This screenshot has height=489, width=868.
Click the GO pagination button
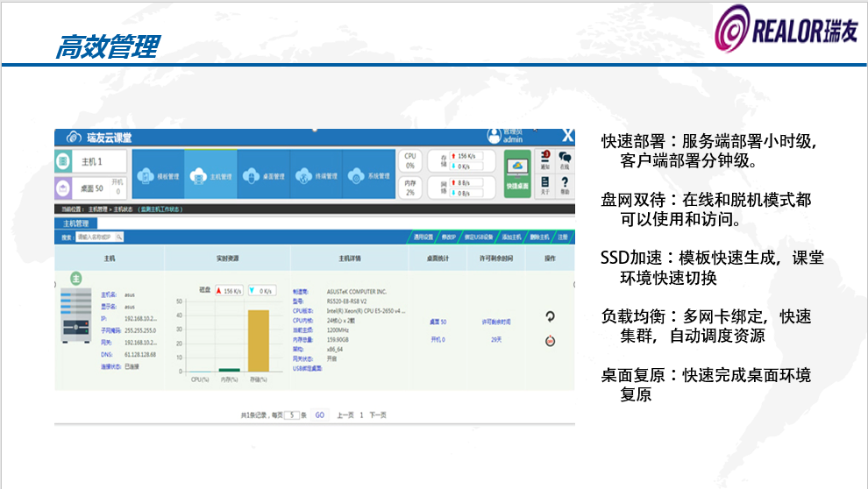[319, 415]
